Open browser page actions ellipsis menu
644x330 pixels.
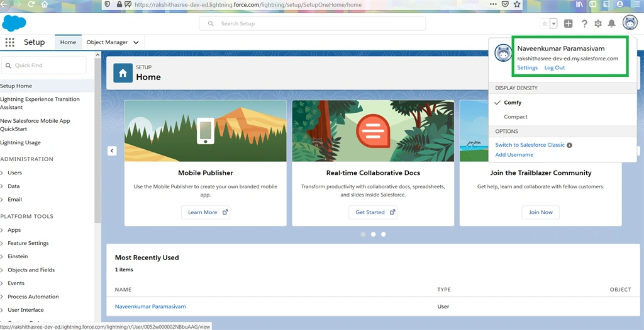pos(493,4)
